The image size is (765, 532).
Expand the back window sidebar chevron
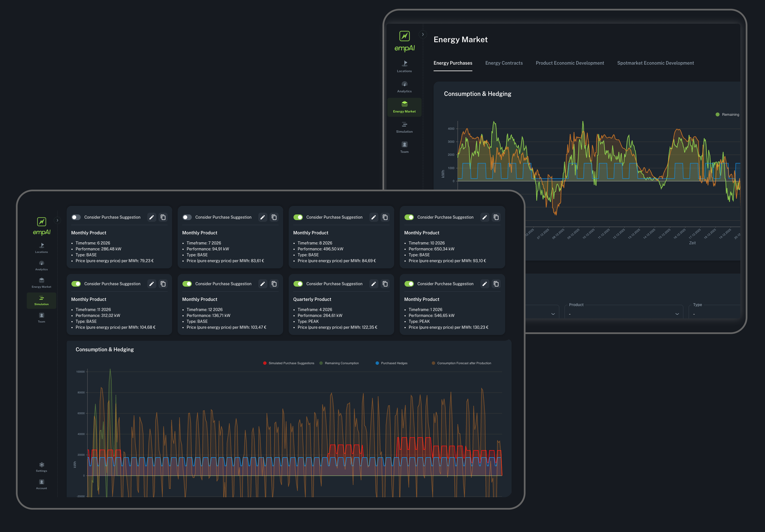(423, 34)
